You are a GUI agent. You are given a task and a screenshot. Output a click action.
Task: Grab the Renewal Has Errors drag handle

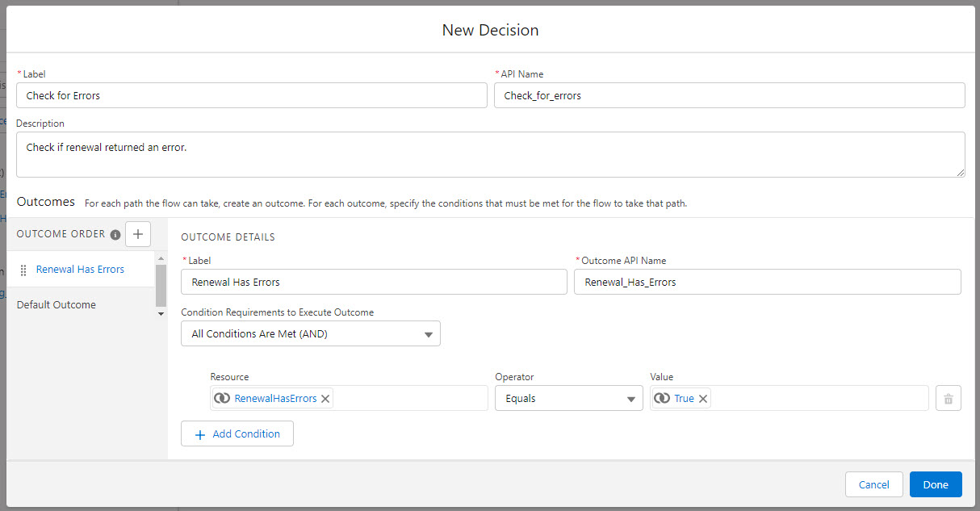point(23,270)
